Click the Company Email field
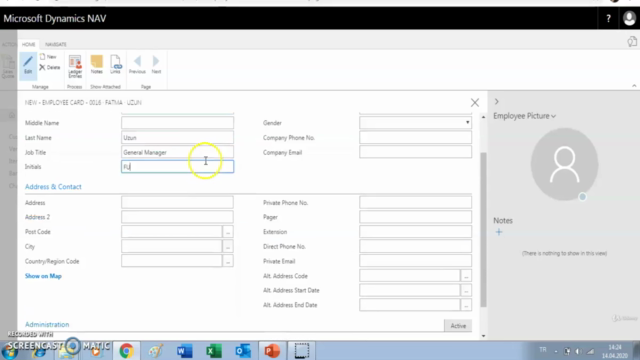 [x=416, y=152]
